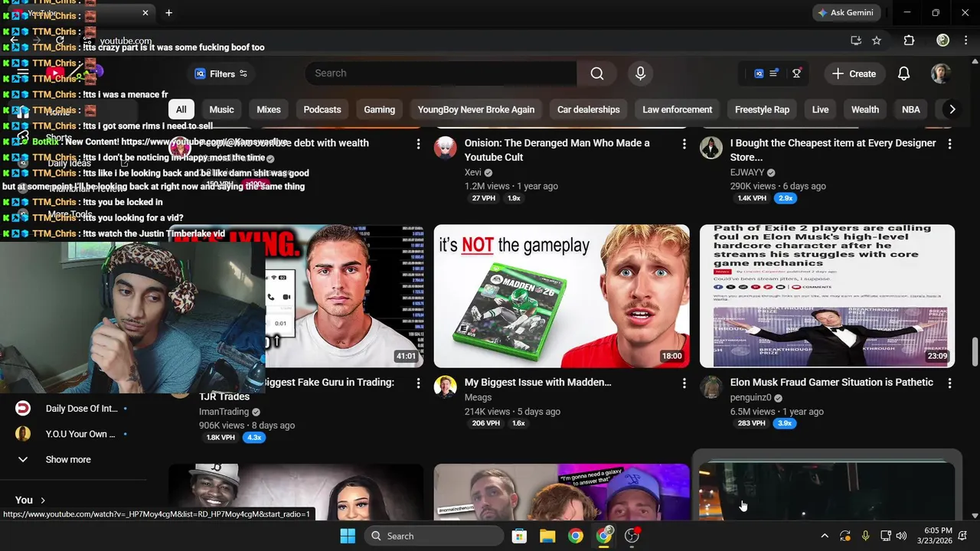Open Microsoft Store from the taskbar
The image size is (980, 551).
pos(519,536)
